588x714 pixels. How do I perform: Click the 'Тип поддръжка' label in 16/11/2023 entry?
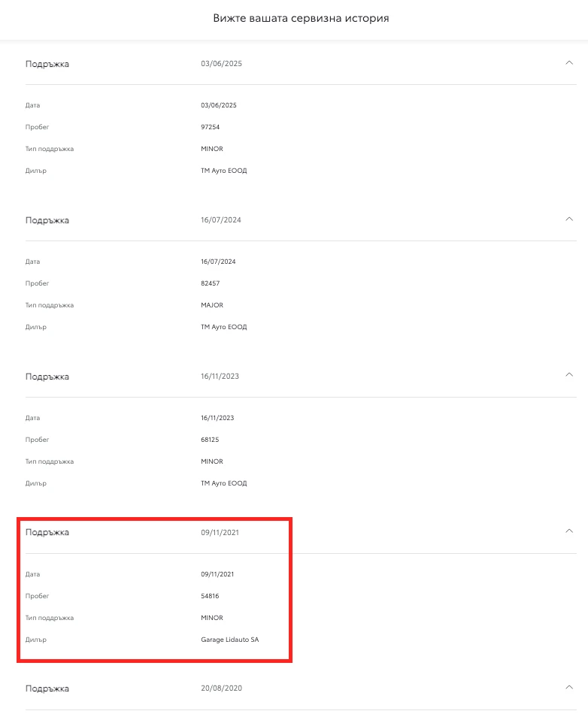[50, 461]
